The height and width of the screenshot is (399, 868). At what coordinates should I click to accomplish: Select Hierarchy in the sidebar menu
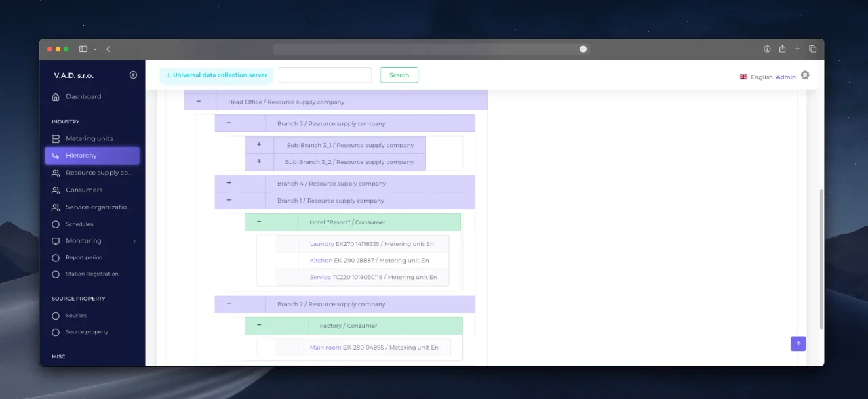pyautogui.click(x=92, y=156)
